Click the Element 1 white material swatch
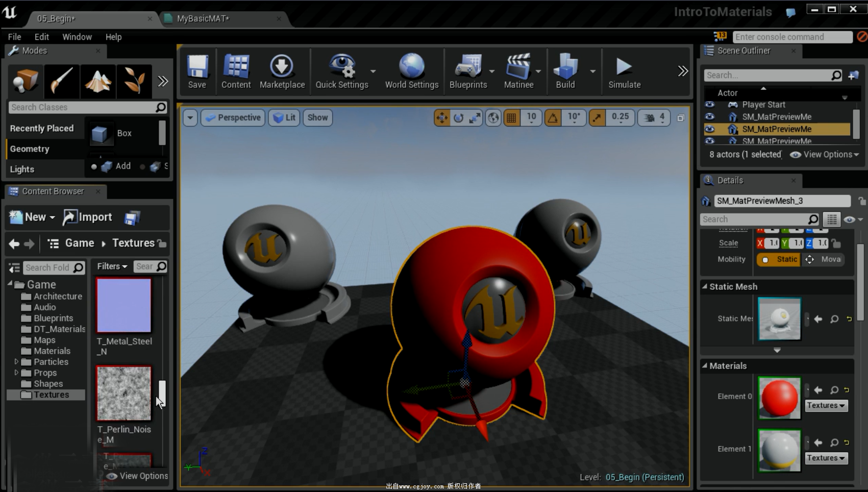Image resolution: width=868 pixels, height=492 pixels. (779, 451)
